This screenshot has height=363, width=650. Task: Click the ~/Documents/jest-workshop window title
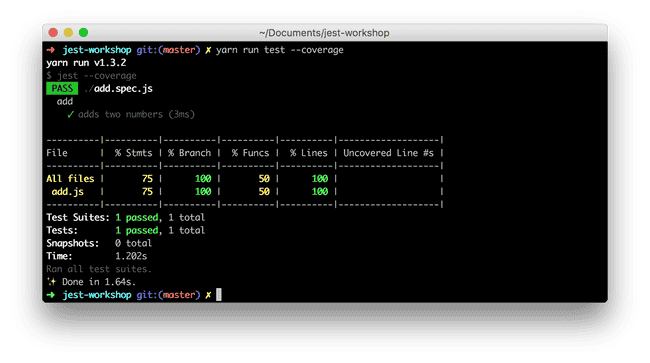[x=324, y=33]
